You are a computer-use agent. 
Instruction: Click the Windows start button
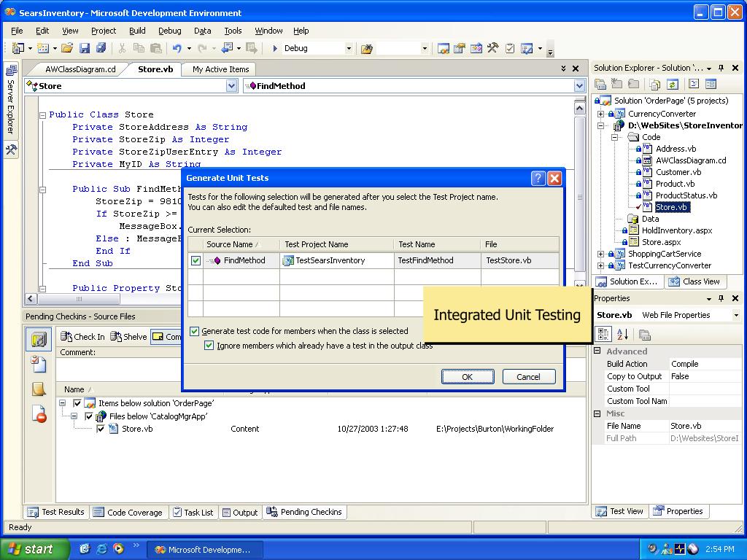[x=34, y=549]
